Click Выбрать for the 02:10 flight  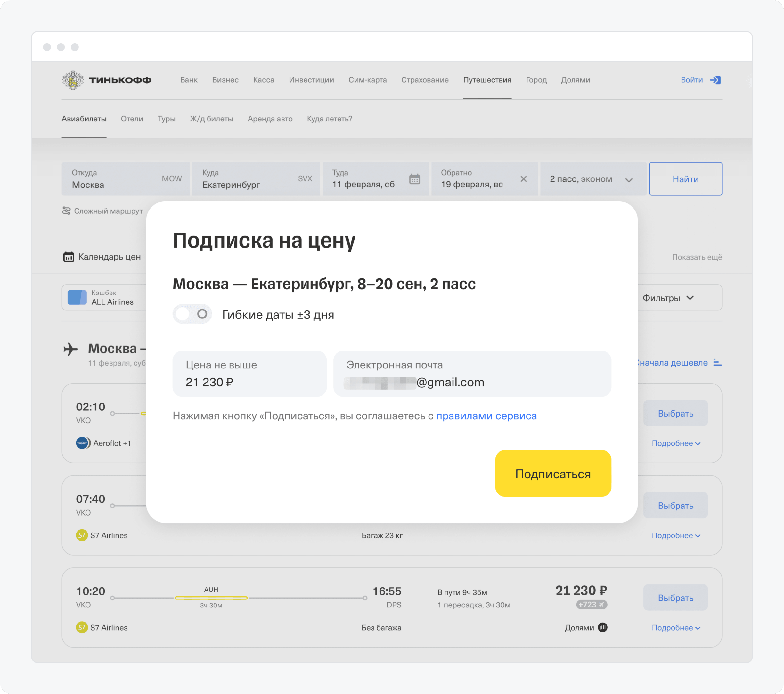coord(675,413)
